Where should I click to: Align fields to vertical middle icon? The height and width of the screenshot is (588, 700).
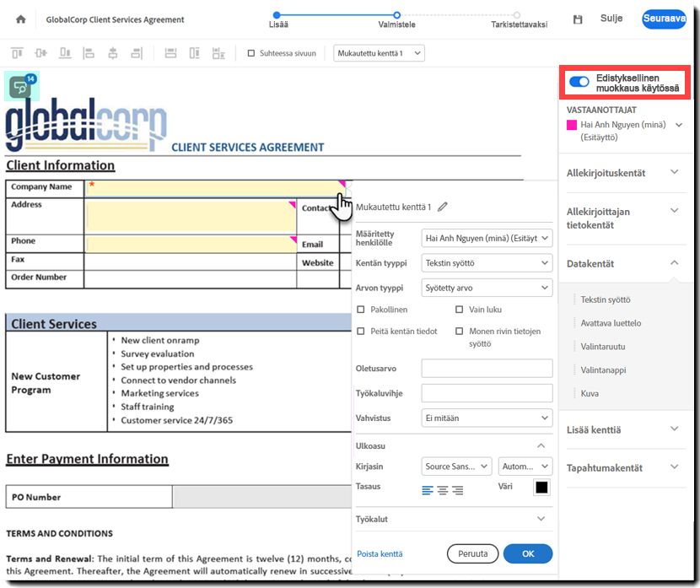tap(41, 53)
